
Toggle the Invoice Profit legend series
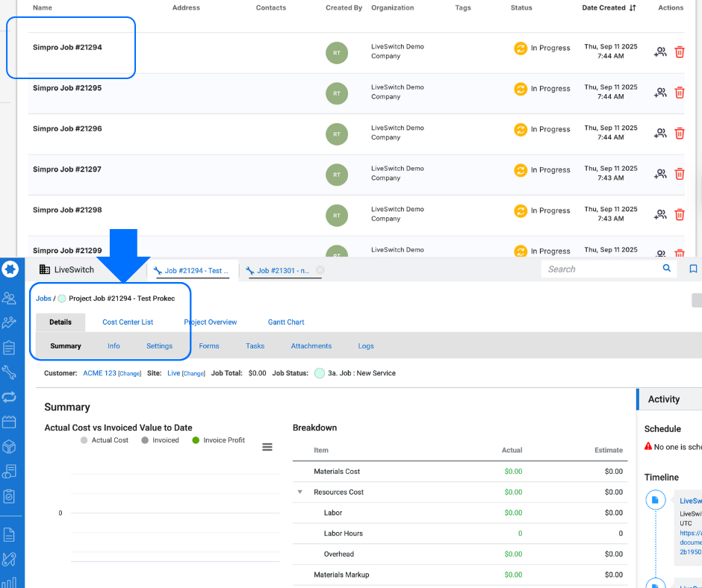pyautogui.click(x=219, y=440)
